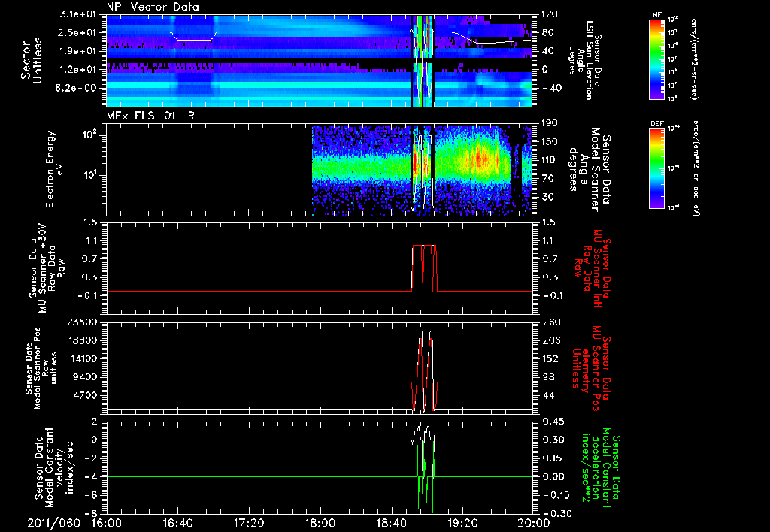Click the 16:00 time axis label
The width and height of the screenshot is (770, 532).
(x=107, y=523)
